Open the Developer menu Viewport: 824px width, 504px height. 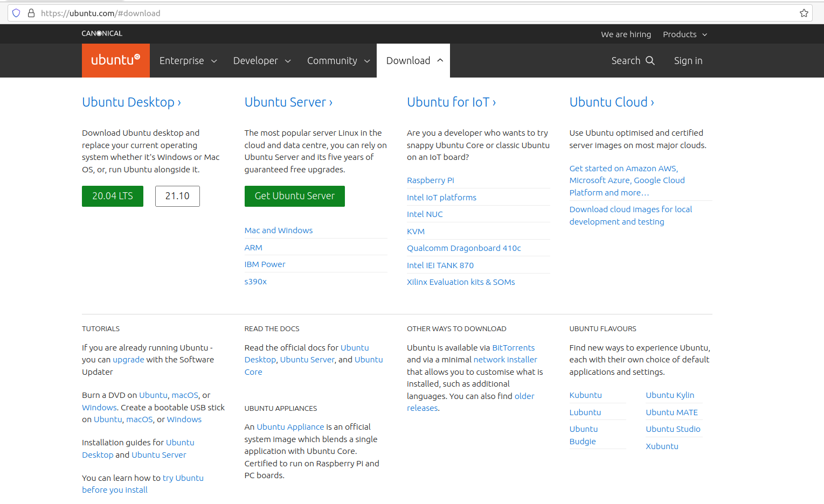[x=262, y=61]
